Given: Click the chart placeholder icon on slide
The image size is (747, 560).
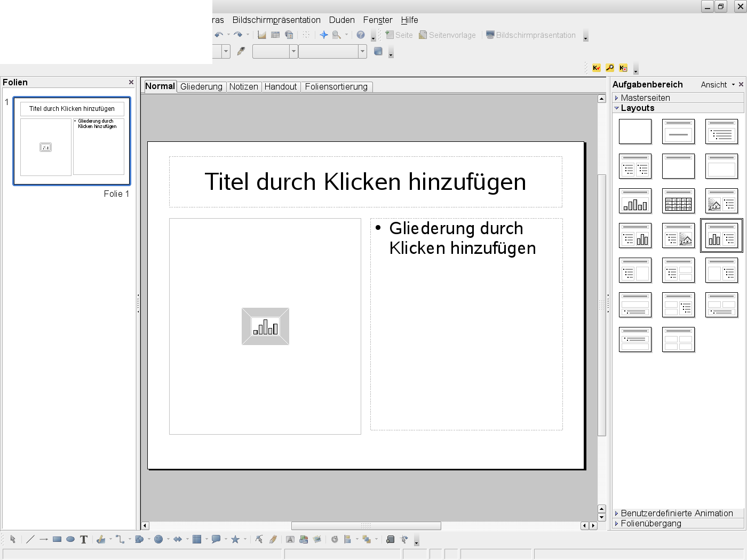Looking at the screenshot, I should click(x=265, y=326).
